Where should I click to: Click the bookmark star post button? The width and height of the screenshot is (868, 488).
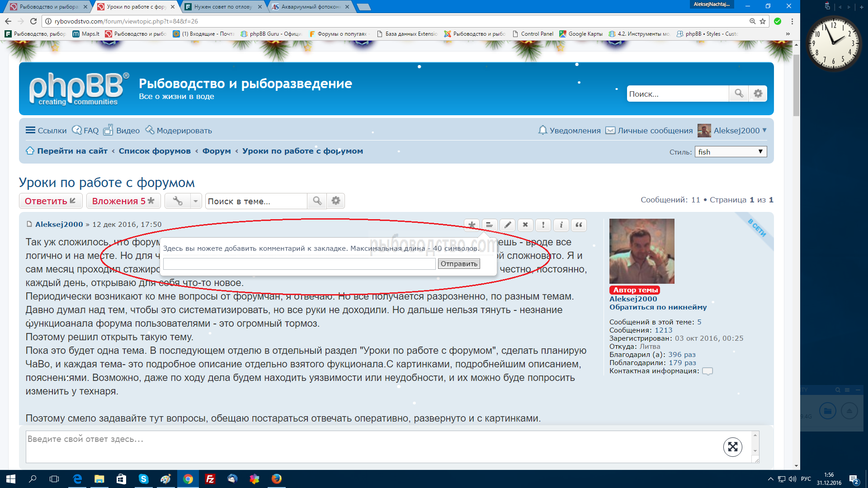[x=472, y=225]
